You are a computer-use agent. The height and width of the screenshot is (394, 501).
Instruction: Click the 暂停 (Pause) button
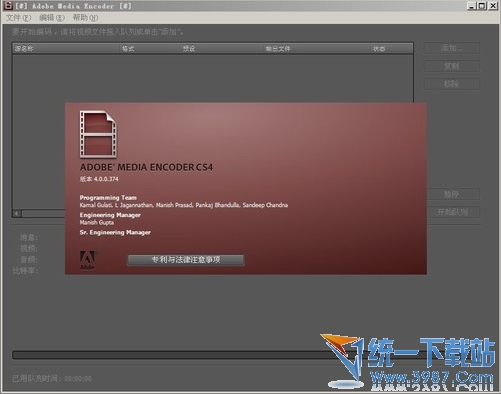point(452,194)
